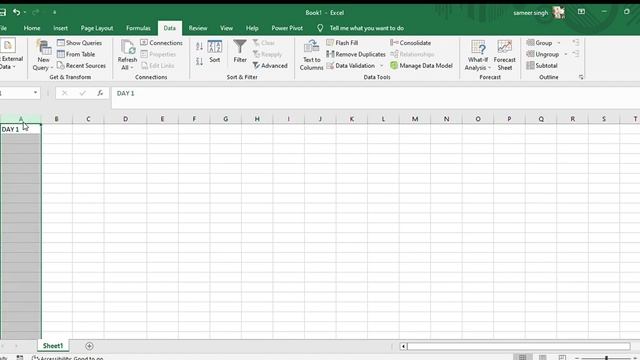Viewport: 640px width, 360px height.
Task: Switch to Page Layout view icon
Action: [542, 358]
